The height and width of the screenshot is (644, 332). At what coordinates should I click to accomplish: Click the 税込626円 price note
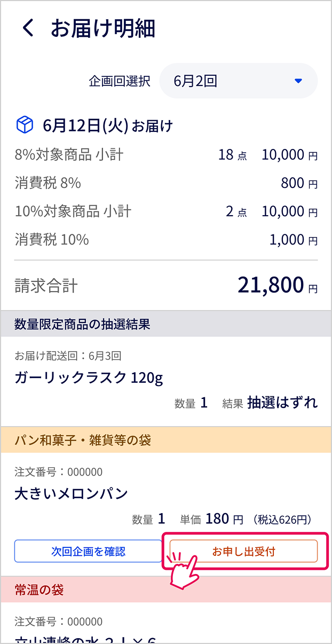pyautogui.click(x=282, y=519)
